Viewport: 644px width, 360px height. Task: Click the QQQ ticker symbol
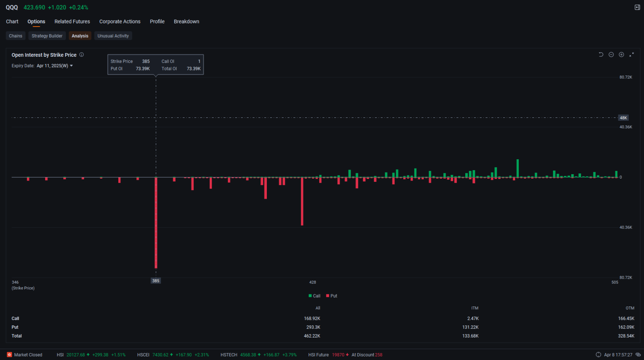pos(12,7)
